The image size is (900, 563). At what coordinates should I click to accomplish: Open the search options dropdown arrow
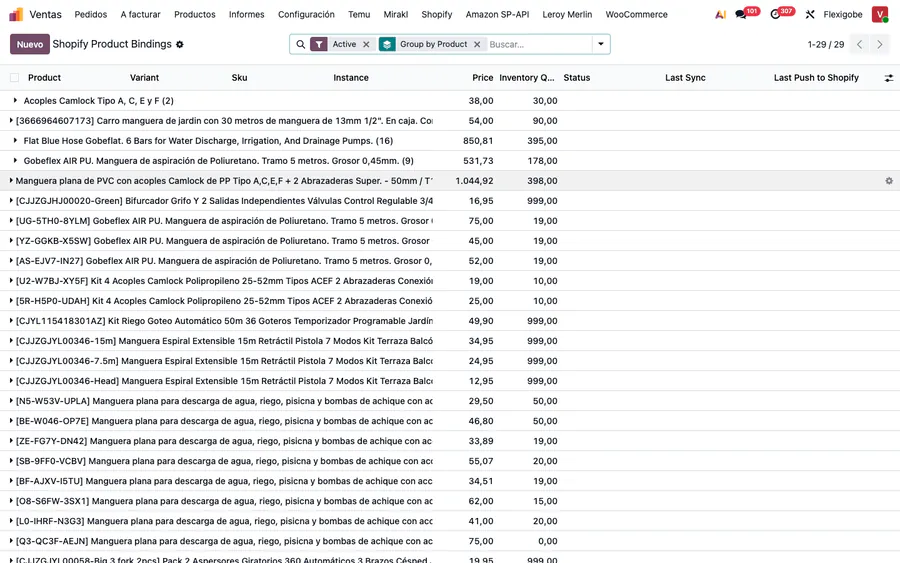tap(601, 44)
